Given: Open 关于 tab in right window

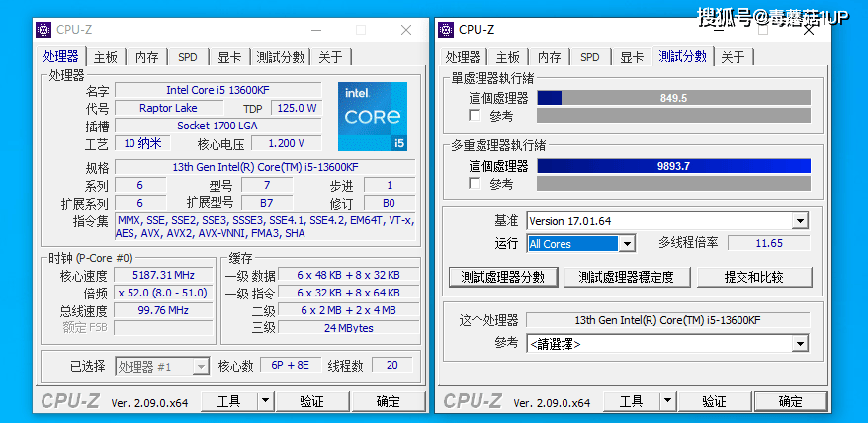Looking at the screenshot, I should [x=734, y=57].
